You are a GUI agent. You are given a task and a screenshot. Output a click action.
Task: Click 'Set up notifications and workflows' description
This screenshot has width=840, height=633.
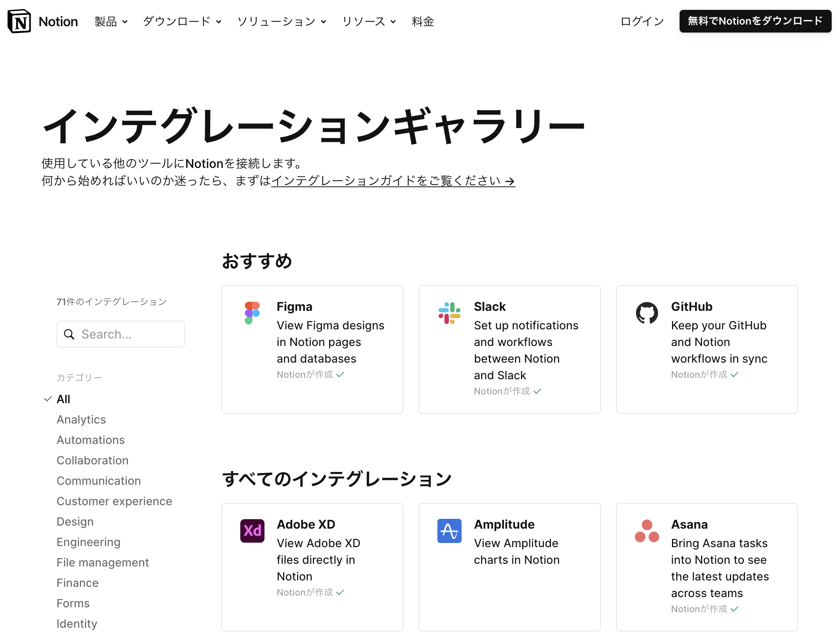(526, 350)
